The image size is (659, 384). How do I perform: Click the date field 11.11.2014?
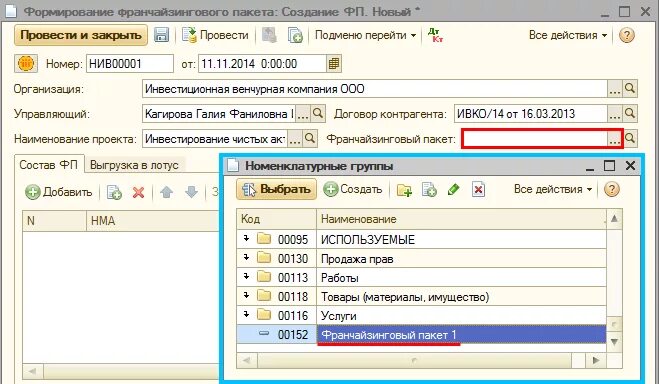[x=262, y=64]
